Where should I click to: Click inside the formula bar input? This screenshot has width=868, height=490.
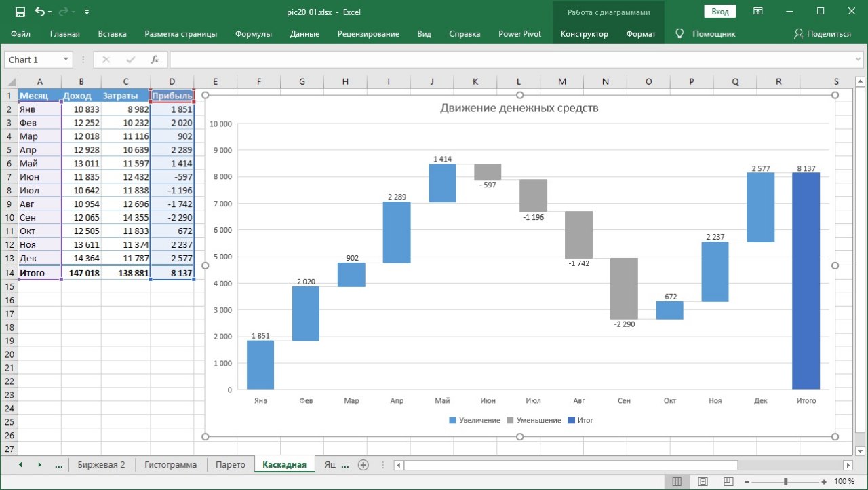(x=510, y=60)
